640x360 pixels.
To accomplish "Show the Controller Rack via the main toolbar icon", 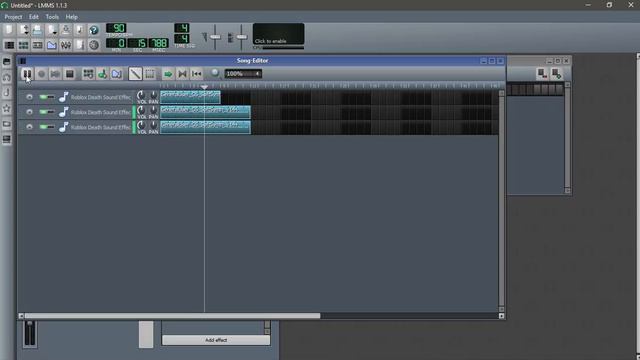I will [93, 44].
